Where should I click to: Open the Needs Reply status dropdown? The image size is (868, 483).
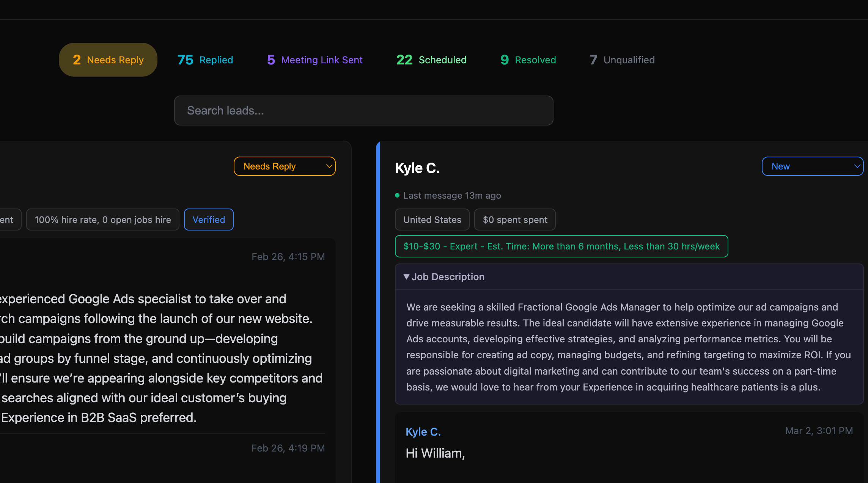coord(285,166)
